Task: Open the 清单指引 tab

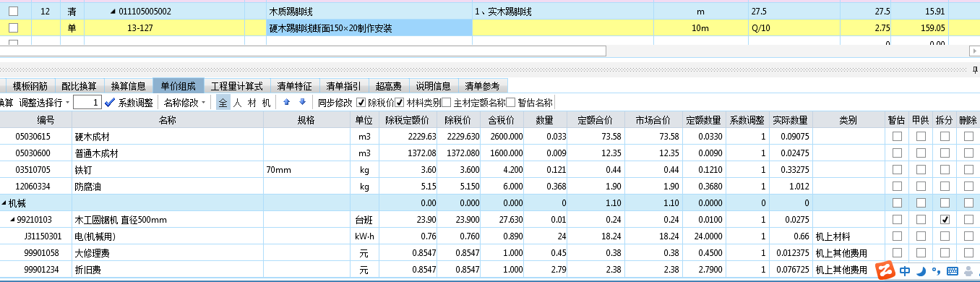Action: tap(343, 85)
